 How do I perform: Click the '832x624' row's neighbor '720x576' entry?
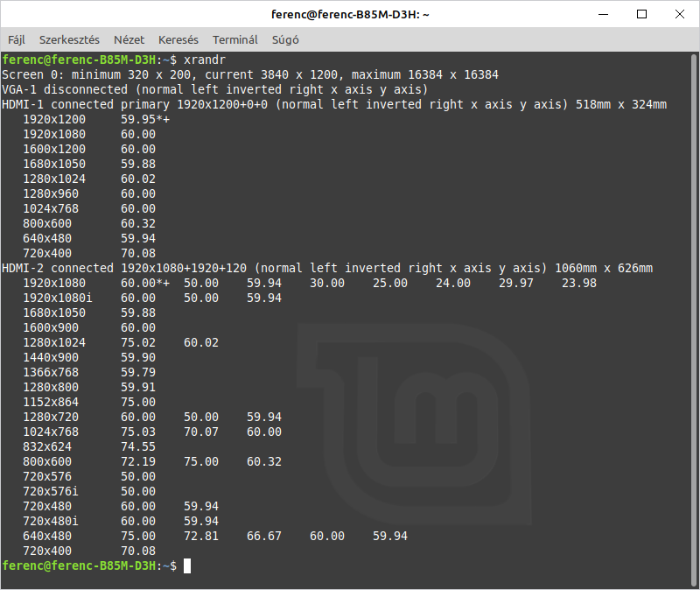47,476
